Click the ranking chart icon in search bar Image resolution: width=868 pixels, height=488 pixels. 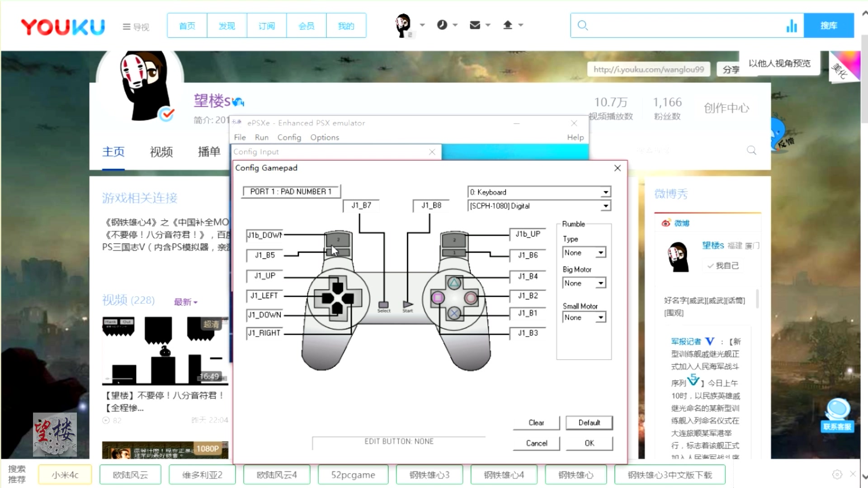[792, 26]
